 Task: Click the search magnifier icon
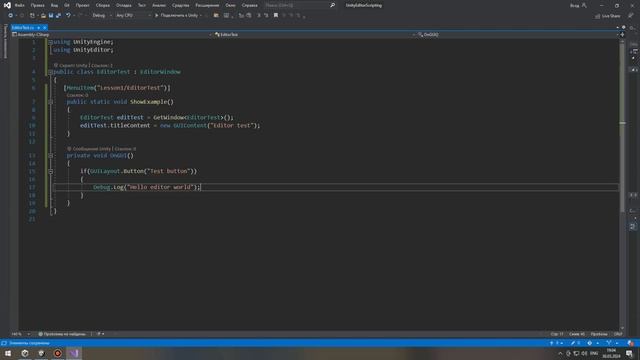(332, 5)
